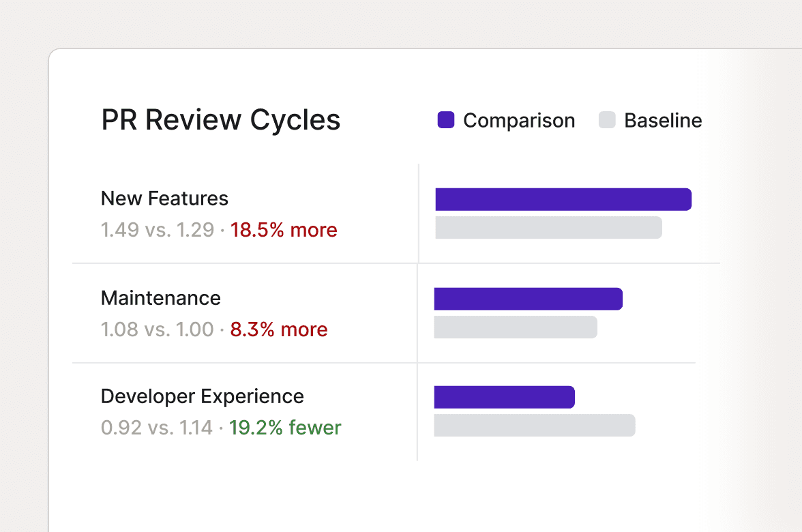The height and width of the screenshot is (532, 802).
Task: Click the Maintenance gray baseline bar
Action: (x=516, y=327)
